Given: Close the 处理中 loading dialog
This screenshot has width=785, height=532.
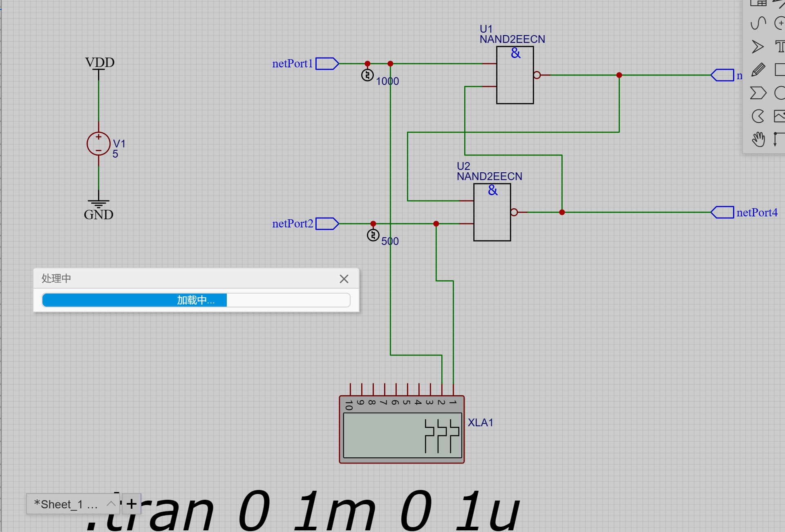Looking at the screenshot, I should coord(344,279).
